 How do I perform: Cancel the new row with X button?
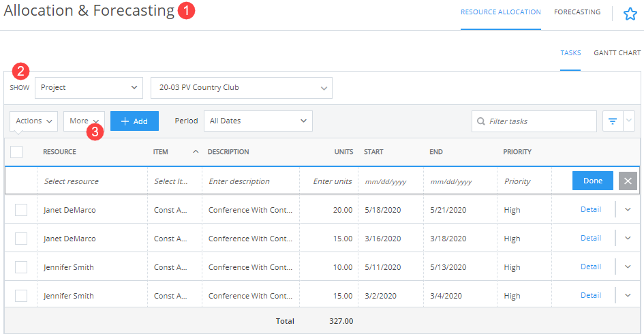[x=628, y=181]
